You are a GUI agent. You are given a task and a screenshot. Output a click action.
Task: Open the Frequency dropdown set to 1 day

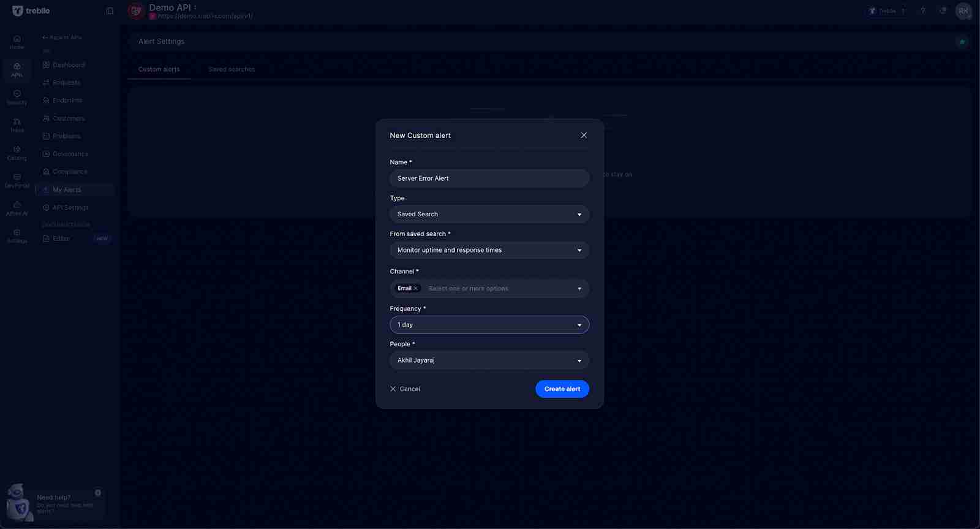pos(489,325)
